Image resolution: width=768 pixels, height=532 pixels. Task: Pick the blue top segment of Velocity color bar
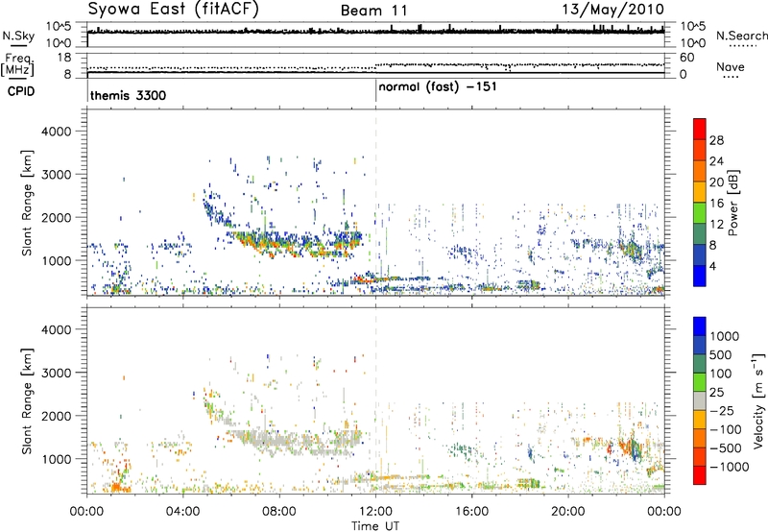[x=700, y=326]
